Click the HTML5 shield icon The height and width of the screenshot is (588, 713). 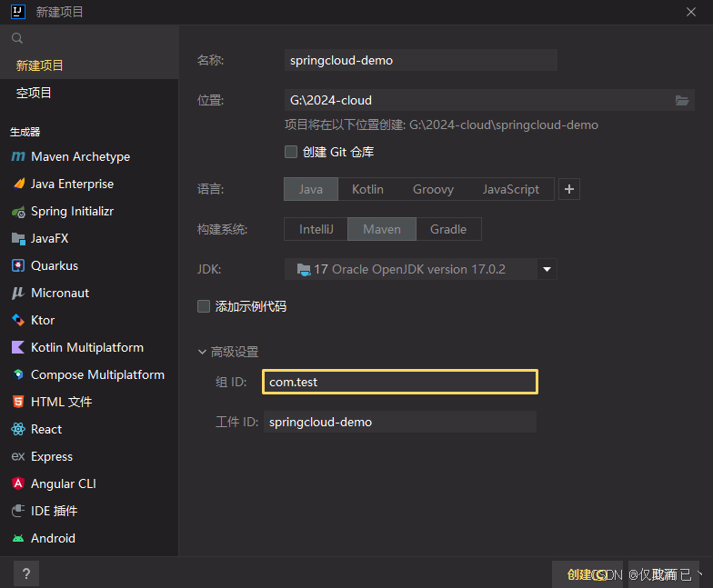coord(18,402)
